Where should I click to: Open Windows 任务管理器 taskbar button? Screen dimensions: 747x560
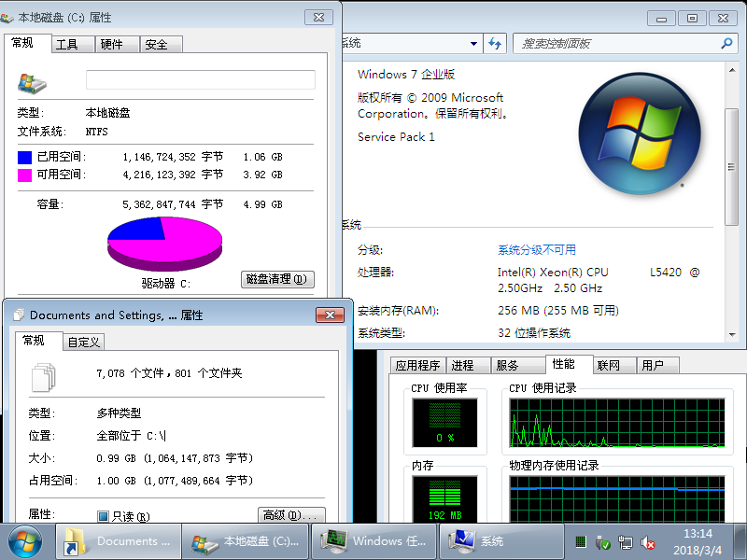(x=373, y=541)
